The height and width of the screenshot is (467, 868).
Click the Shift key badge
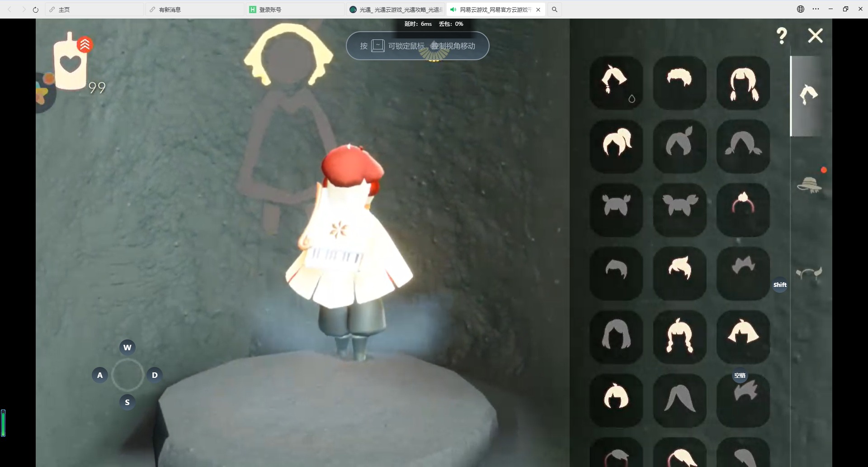point(780,285)
